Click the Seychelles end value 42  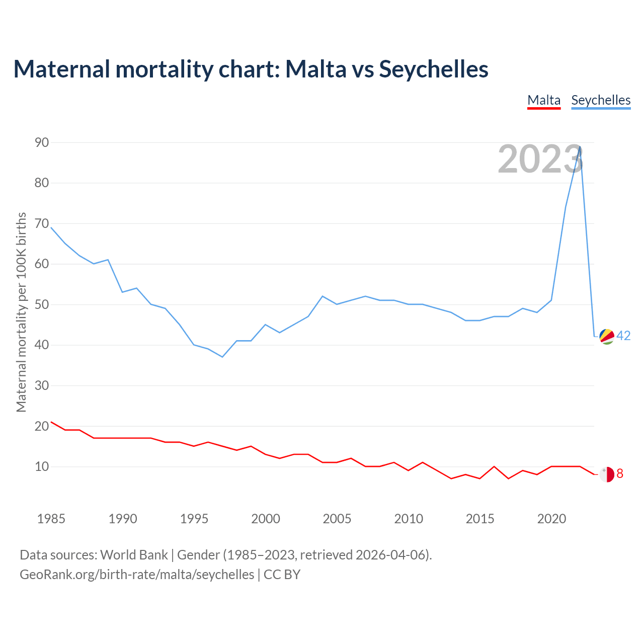tap(624, 336)
